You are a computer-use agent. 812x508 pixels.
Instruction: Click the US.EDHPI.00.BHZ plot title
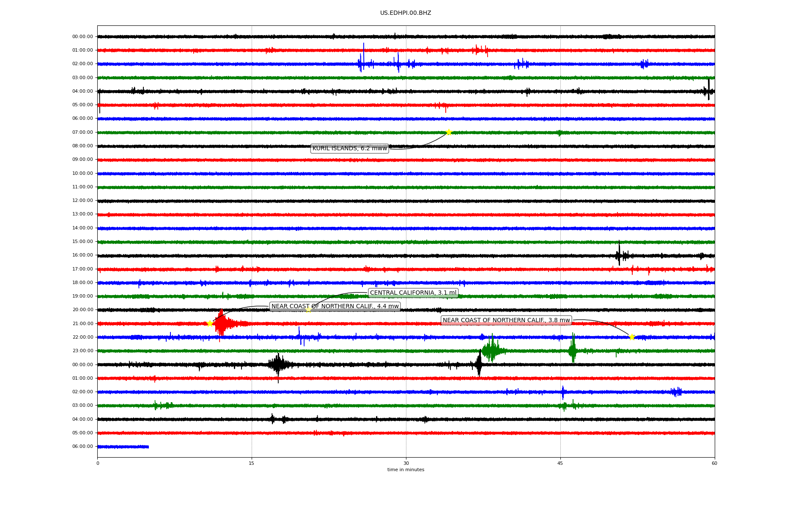point(406,13)
